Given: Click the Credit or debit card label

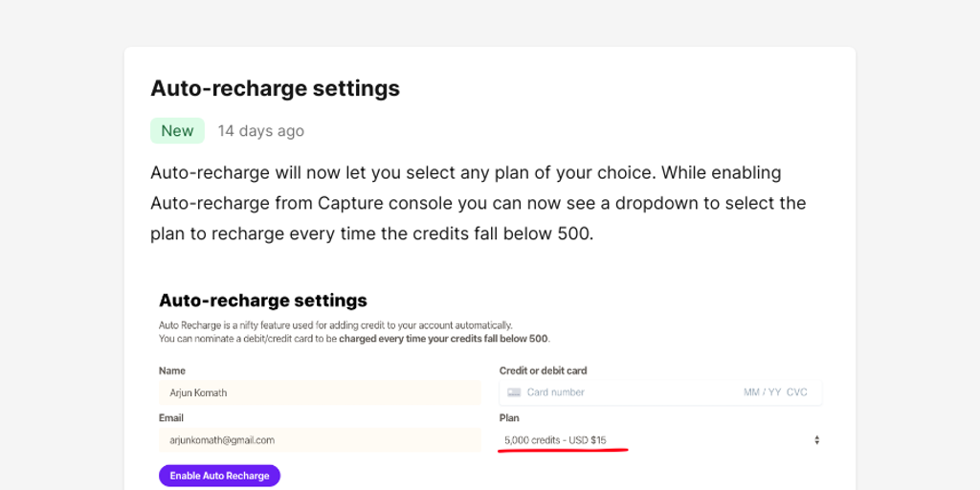Looking at the screenshot, I should point(543,370).
